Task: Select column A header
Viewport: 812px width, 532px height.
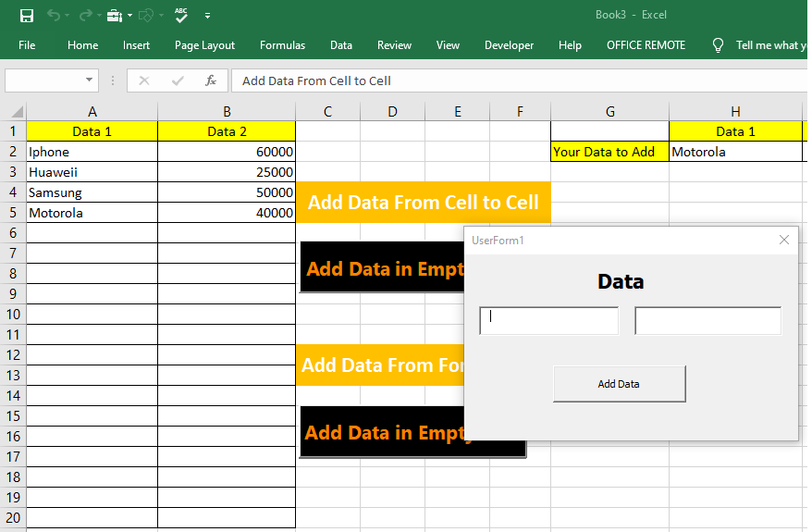Action: [x=92, y=111]
